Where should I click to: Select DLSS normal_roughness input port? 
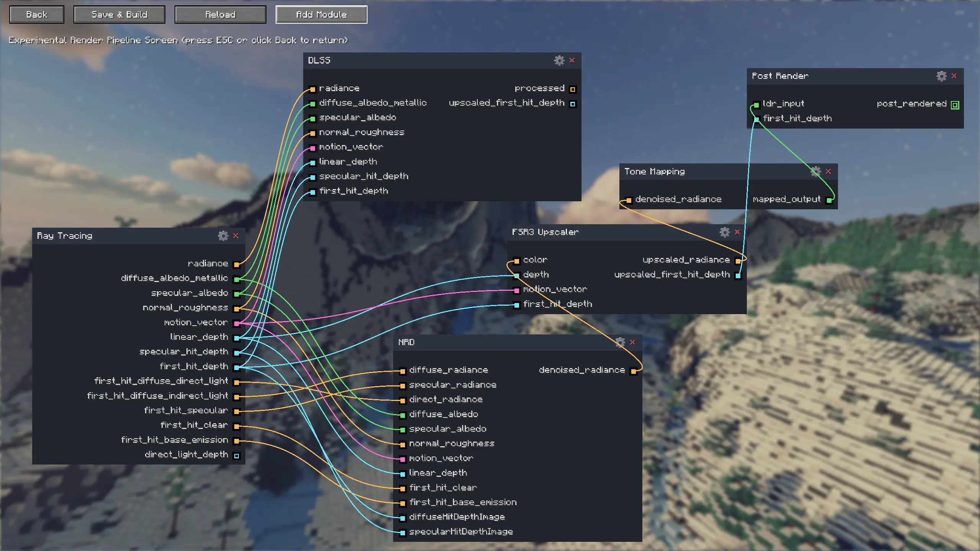[313, 133]
